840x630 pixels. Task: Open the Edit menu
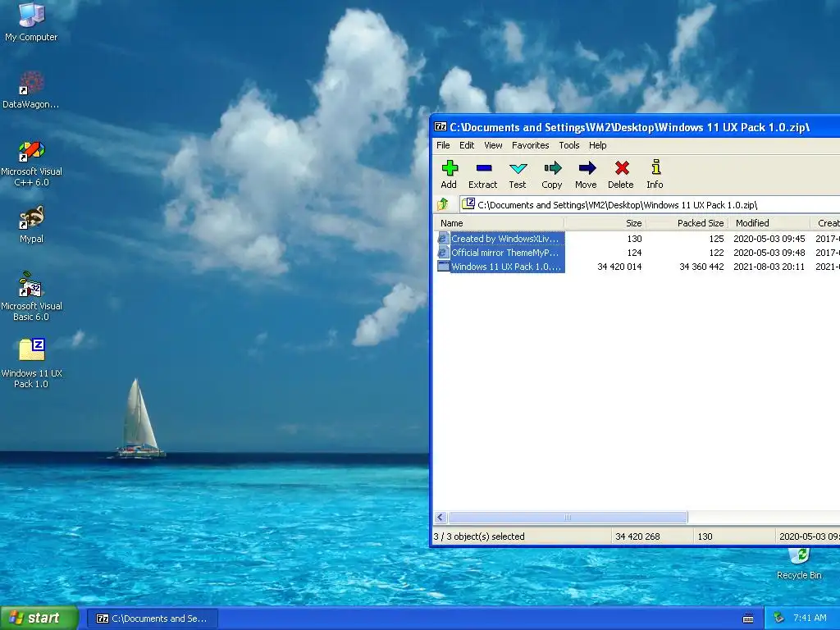coord(467,145)
